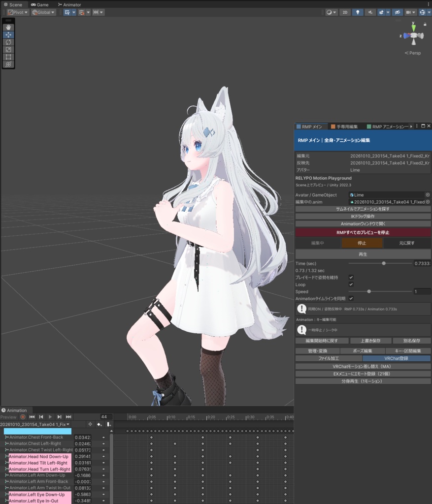Viewport: 432px width, 504px height.
Task: Open the Pivot dropdown
Action: (x=18, y=12)
